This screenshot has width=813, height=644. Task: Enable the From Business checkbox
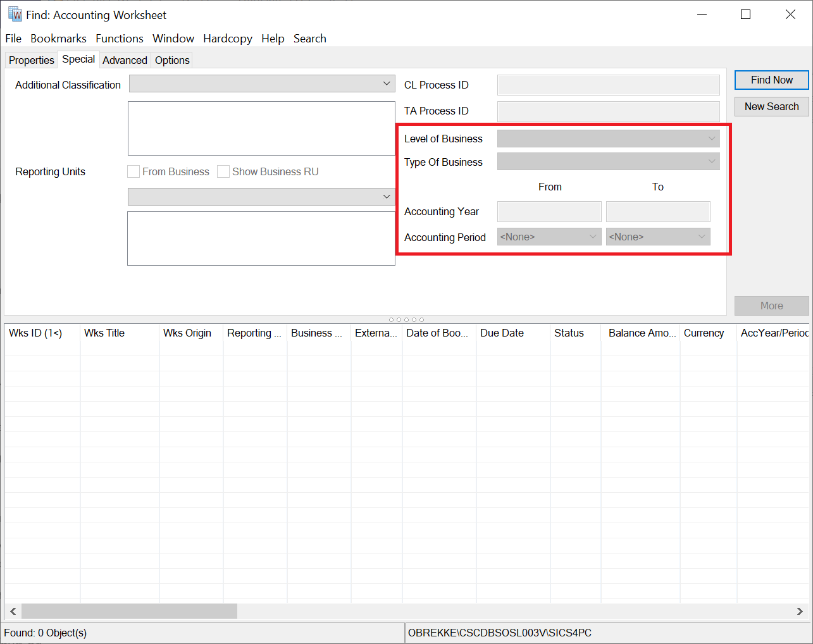point(133,171)
